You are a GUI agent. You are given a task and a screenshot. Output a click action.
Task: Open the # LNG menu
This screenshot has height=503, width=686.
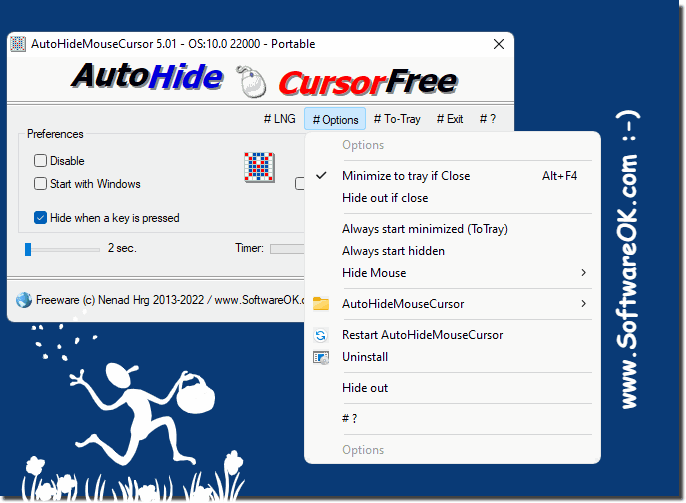[280, 119]
